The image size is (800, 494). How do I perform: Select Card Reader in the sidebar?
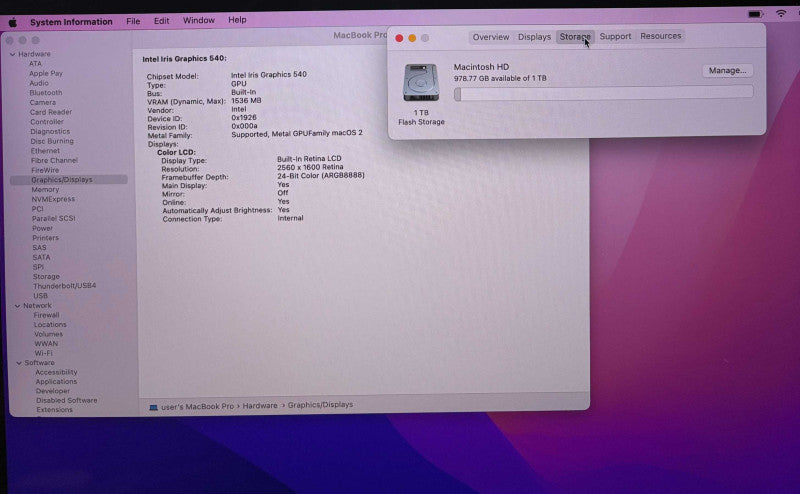click(x=51, y=112)
